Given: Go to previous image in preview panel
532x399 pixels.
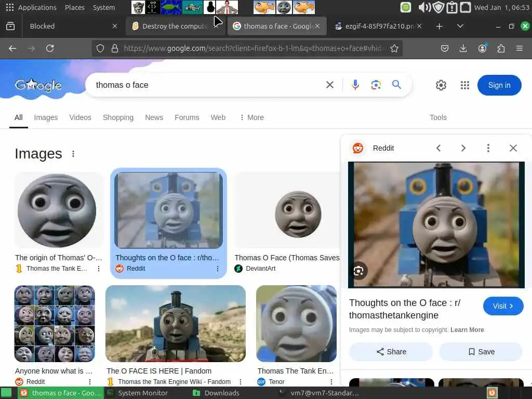Looking at the screenshot, I should tap(438, 148).
